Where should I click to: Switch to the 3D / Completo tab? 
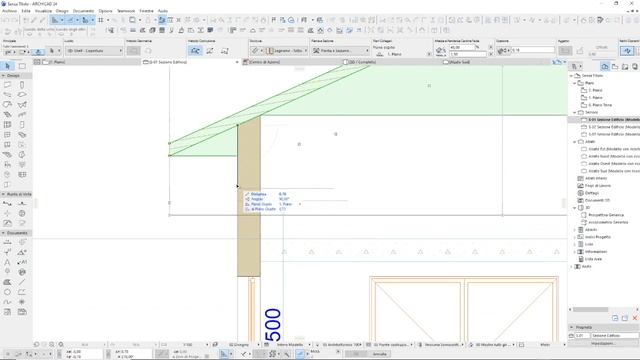(361, 62)
